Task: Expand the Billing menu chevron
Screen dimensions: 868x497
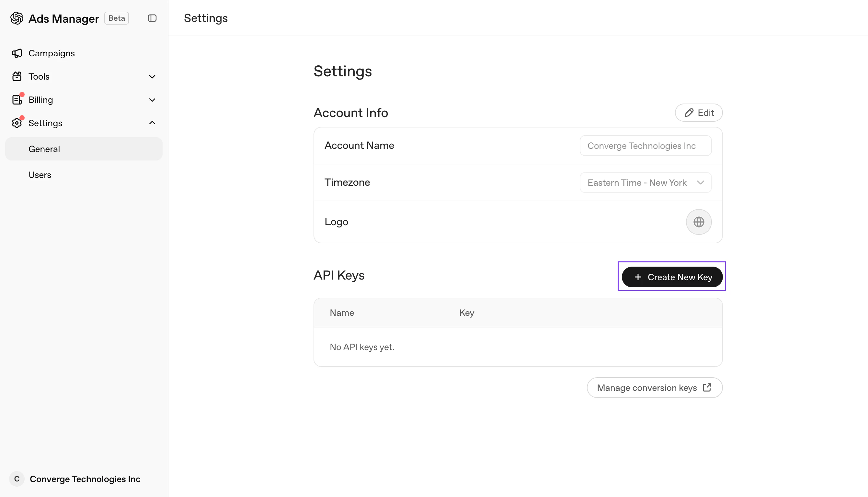Action: pos(152,100)
